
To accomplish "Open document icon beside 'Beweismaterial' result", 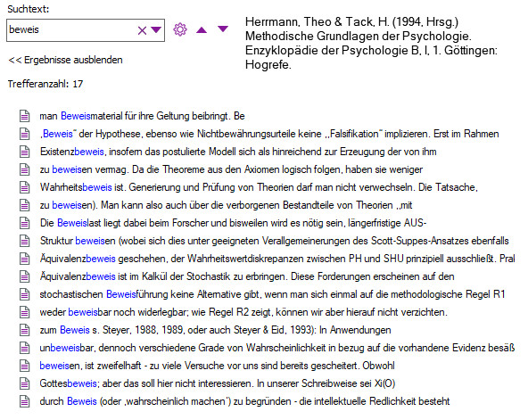I will [x=25, y=116].
